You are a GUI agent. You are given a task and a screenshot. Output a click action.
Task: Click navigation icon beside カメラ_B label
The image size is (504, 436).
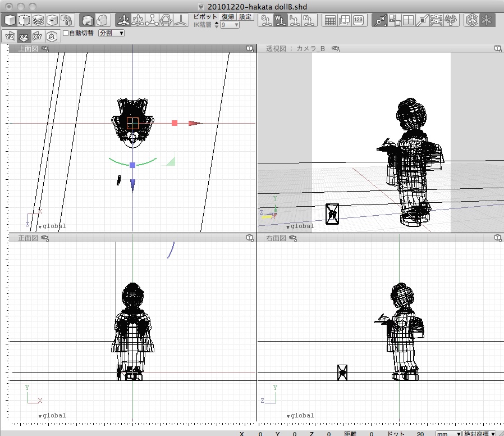tap(336, 49)
